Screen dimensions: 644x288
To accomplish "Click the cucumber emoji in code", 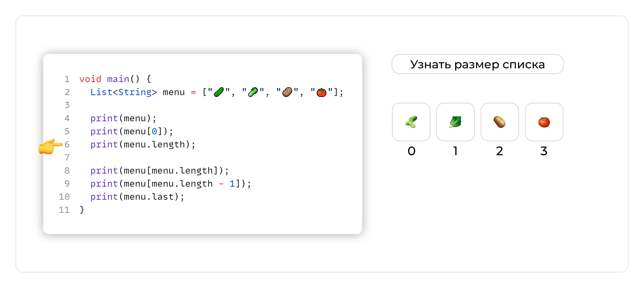I will pyautogui.click(x=219, y=92).
